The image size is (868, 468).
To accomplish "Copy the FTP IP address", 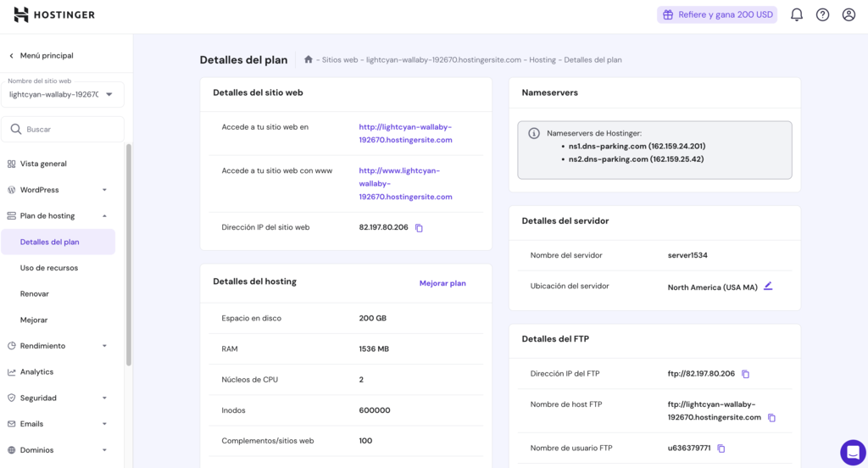I will [x=746, y=374].
